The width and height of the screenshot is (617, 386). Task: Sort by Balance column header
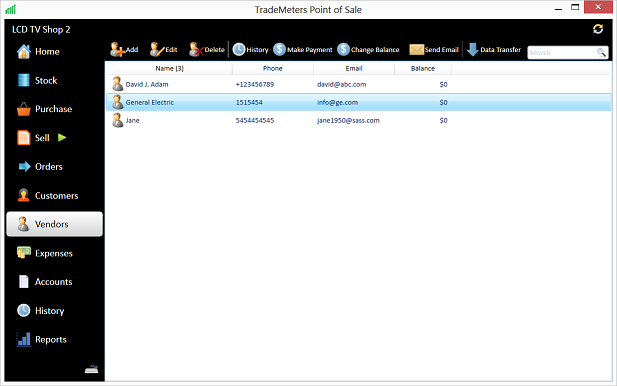[423, 68]
